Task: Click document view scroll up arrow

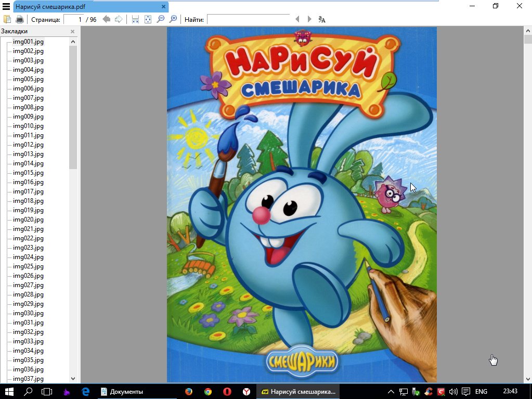Action: click(528, 31)
